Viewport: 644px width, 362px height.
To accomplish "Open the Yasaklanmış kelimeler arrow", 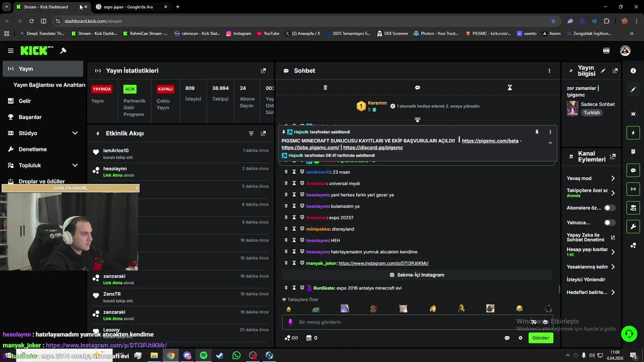I will click(613, 267).
